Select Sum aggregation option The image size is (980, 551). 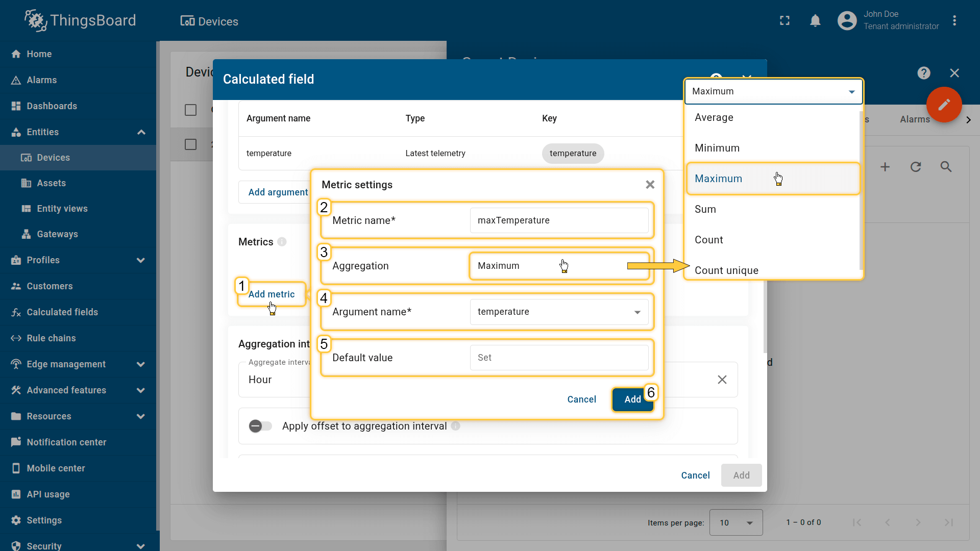click(x=705, y=209)
